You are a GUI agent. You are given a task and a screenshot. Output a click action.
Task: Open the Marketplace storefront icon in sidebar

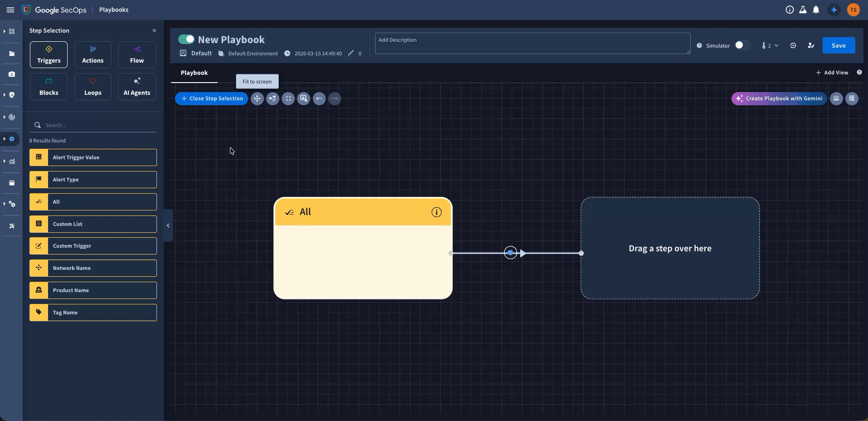[12, 183]
